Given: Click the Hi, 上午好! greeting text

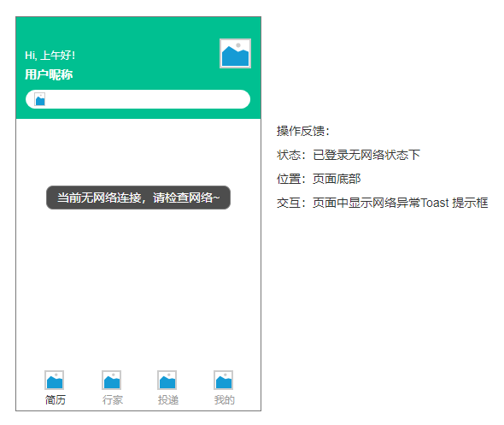Looking at the screenshot, I should [50, 56].
